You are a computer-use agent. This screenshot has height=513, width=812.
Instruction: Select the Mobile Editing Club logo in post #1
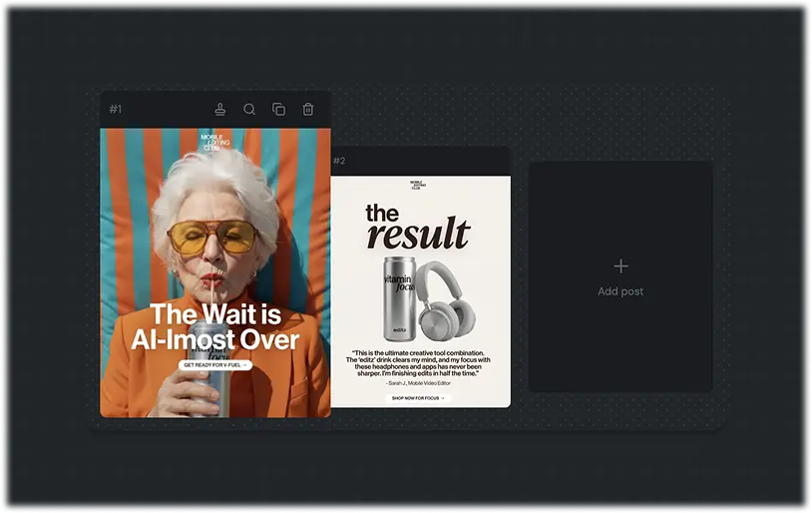[211, 143]
